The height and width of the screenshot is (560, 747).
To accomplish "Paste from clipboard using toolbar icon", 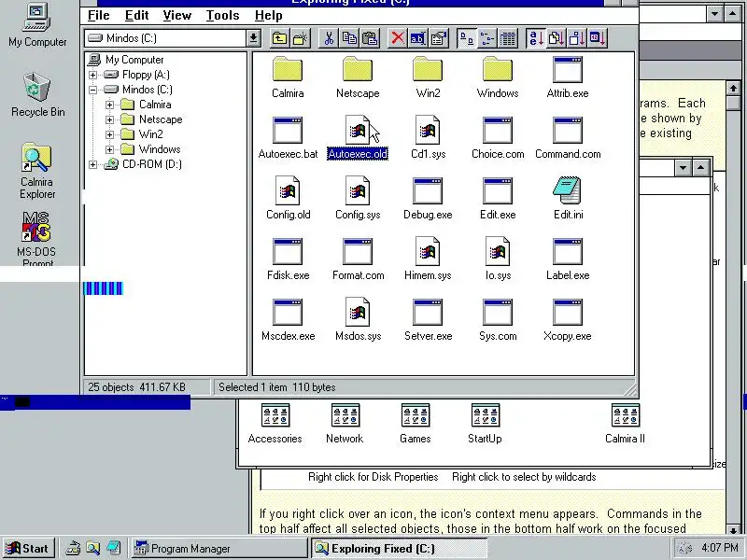I will (x=370, y=38).
